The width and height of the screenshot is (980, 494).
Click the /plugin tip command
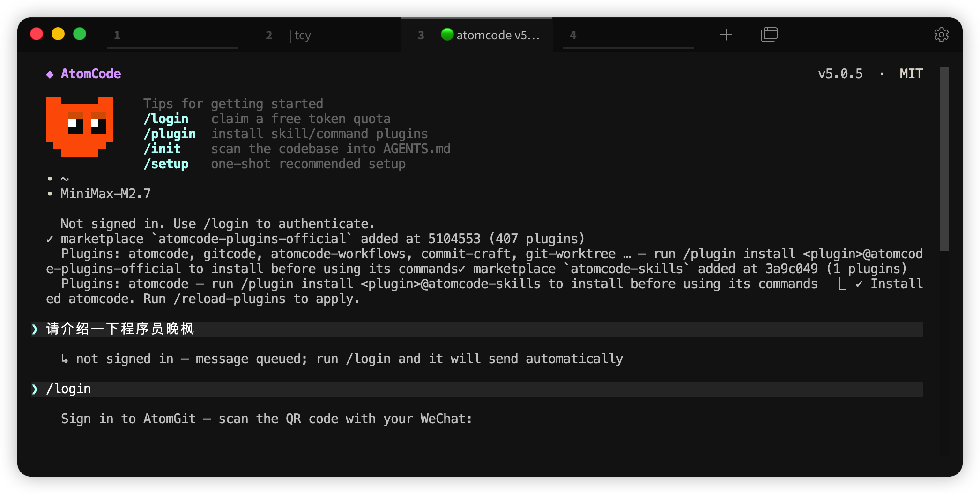(x=170, y=134)
